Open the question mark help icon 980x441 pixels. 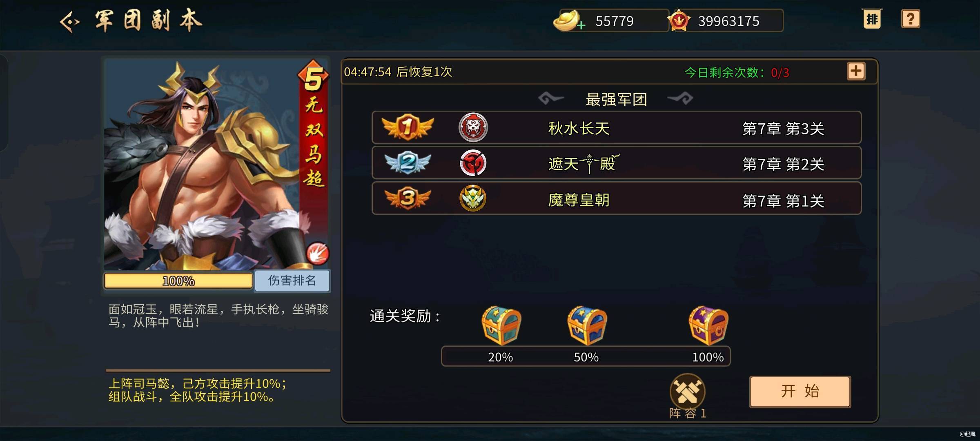point(911,19)
